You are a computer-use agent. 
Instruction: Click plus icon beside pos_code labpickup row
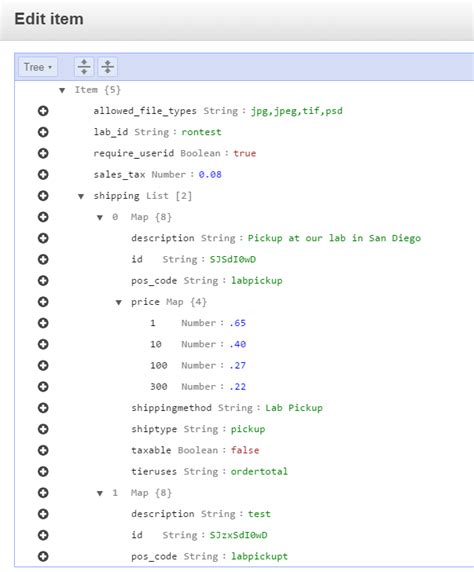(43, 281)
